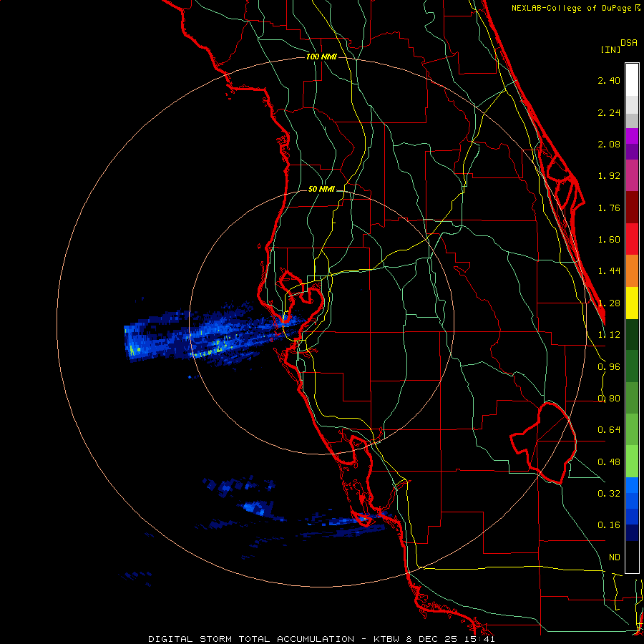Click the [IN] units label

[610, 49]
